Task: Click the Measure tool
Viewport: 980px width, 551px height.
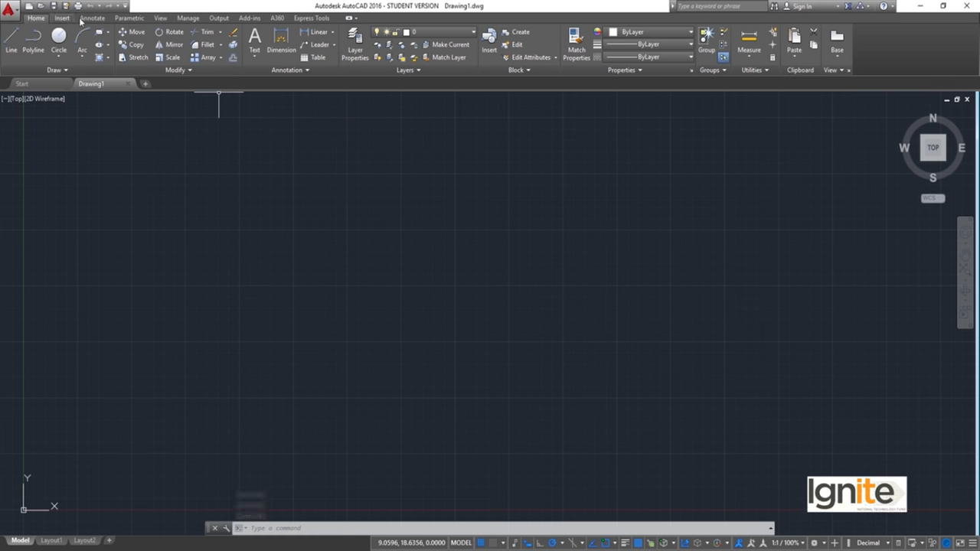Action: coord(749,41)
